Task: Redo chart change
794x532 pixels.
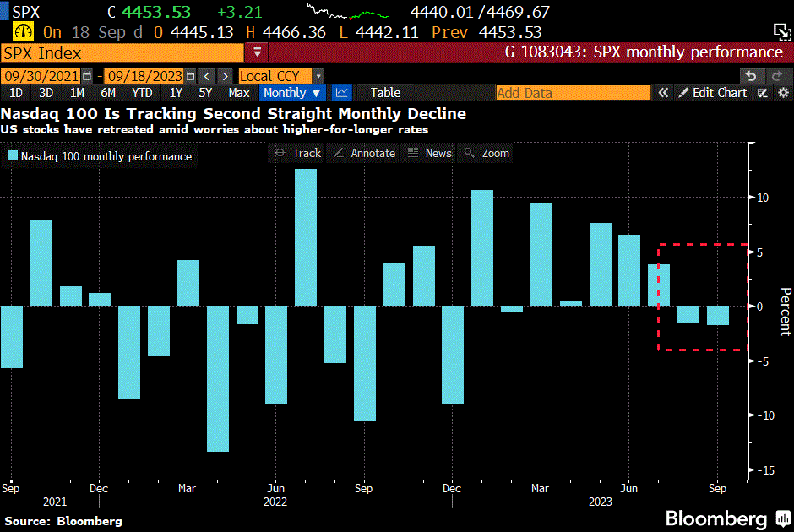Action: pos(777,76)
